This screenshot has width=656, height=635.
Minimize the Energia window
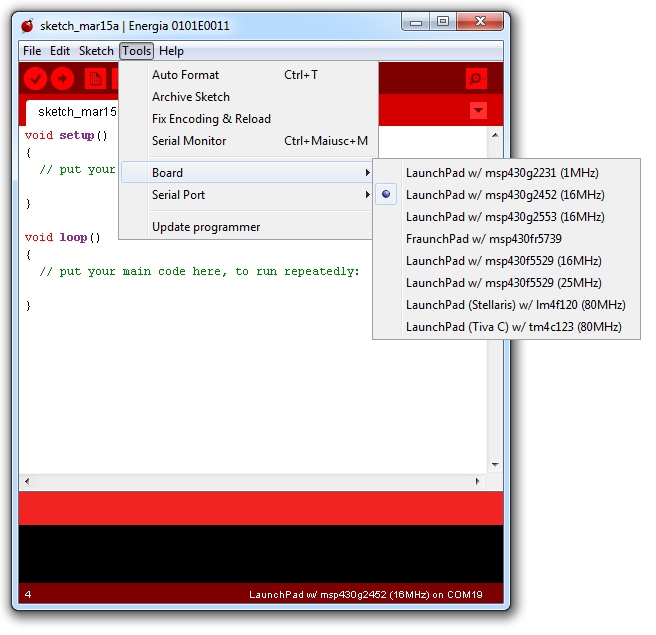416,22
